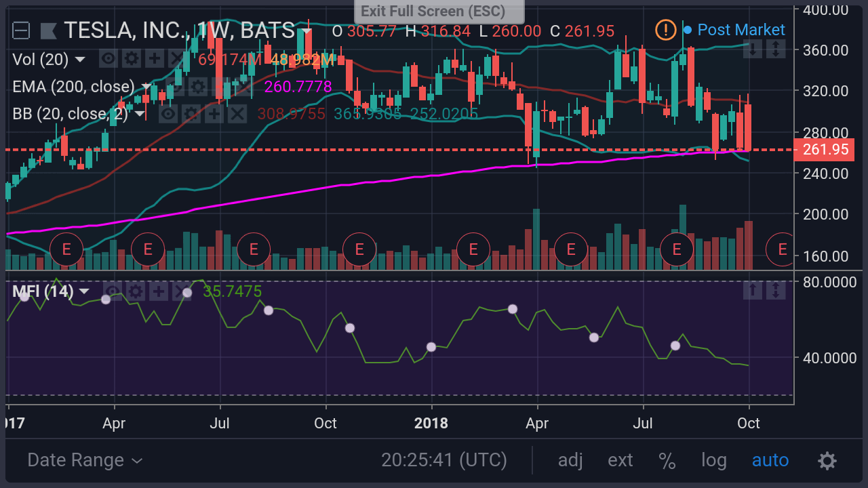Click the Vol value 69.174M
This screenshot has height=488, width=868.
pyautogui.click(x=229, y=60)
